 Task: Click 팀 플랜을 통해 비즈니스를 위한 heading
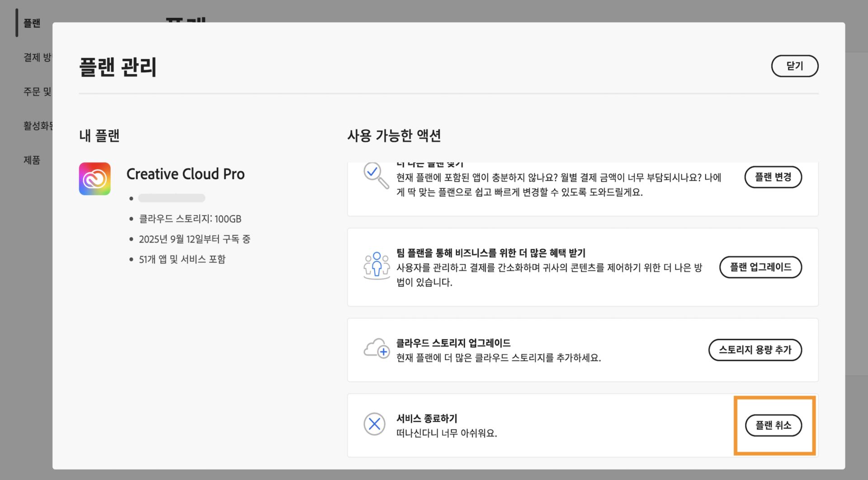coord(491,253)
